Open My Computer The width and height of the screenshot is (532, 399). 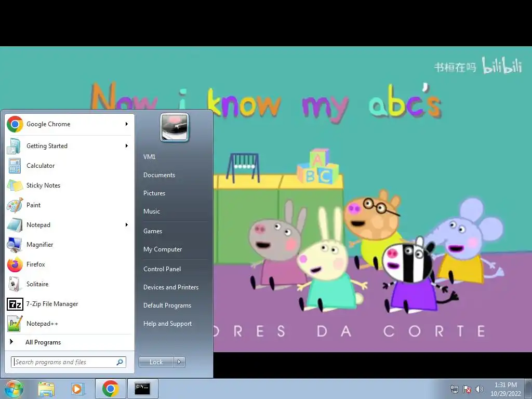(x=163, y=249)
